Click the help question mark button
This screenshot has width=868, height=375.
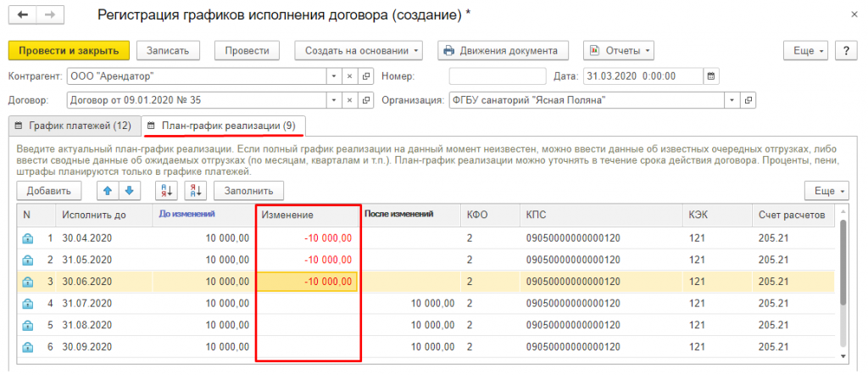pos(843,50)
